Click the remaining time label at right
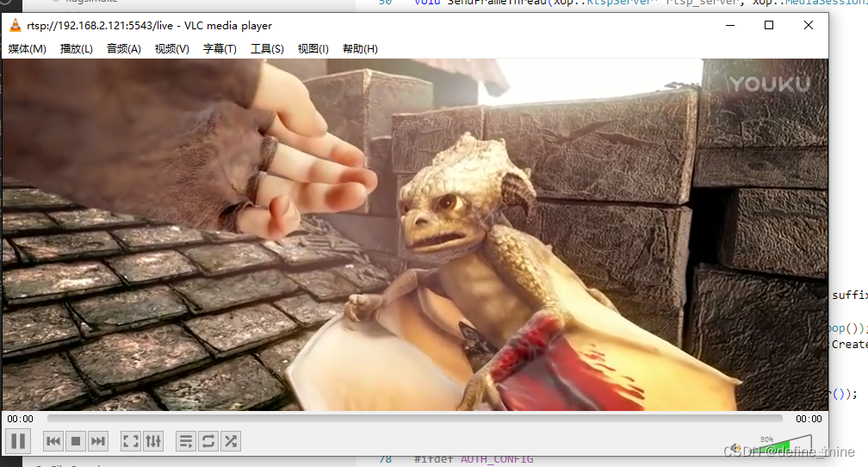Image resolution: width=868 pixels, height=467 pixels. click(x=808, y=419)
